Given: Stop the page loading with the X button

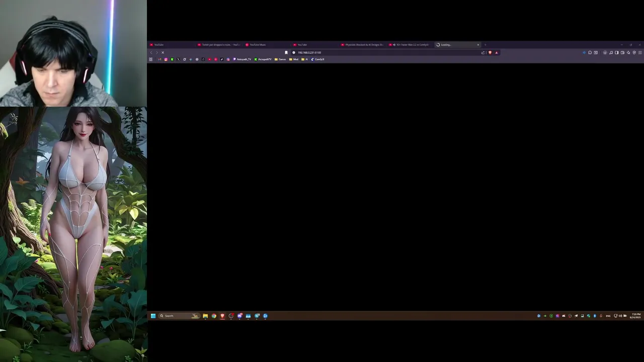Looking at the screenshot, I should pos(163,52).
